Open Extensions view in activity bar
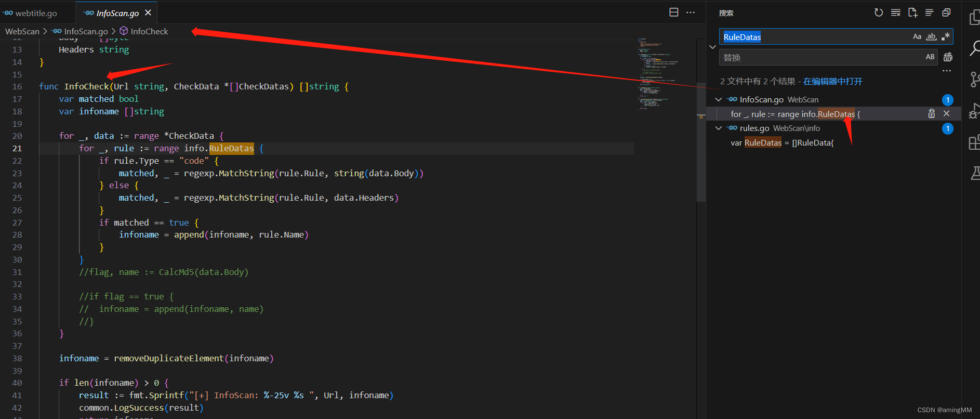 pyautogui.click(x=974, y=142)
